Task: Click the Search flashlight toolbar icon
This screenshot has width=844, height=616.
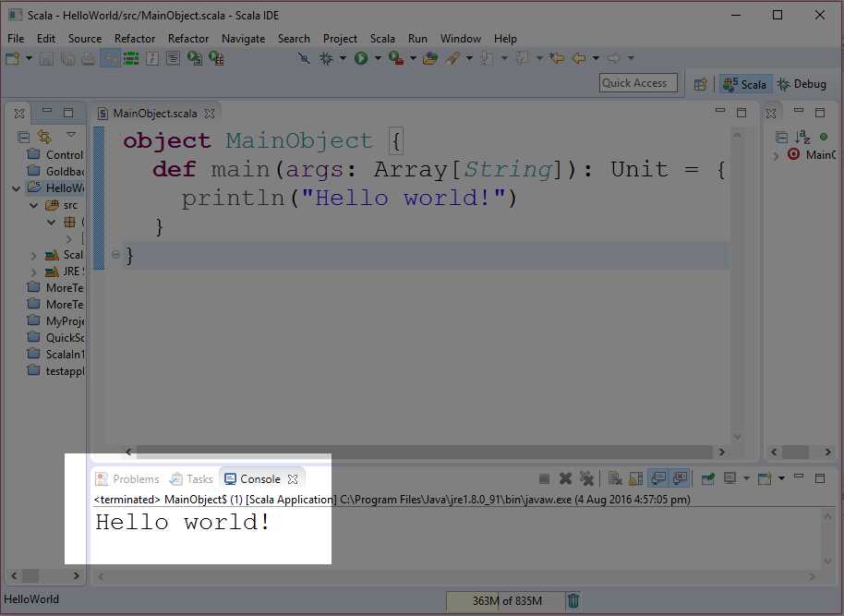Action: [452, 57]
